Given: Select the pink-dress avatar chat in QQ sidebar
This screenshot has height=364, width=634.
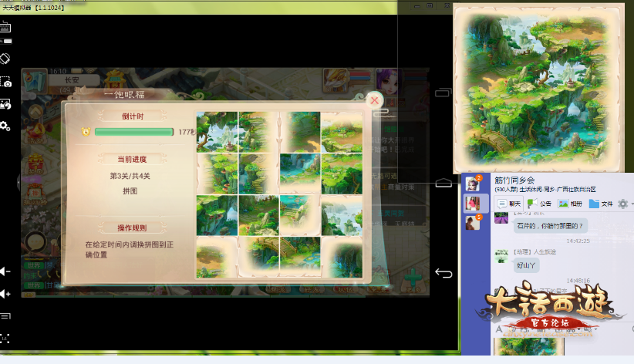Looking at the screenshot, I should 473,203.
